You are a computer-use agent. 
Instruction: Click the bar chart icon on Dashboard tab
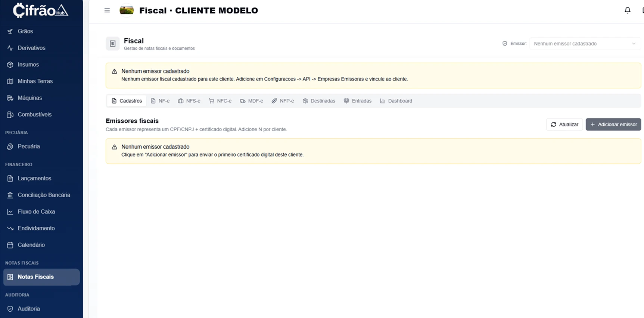(x=383, y=101)
